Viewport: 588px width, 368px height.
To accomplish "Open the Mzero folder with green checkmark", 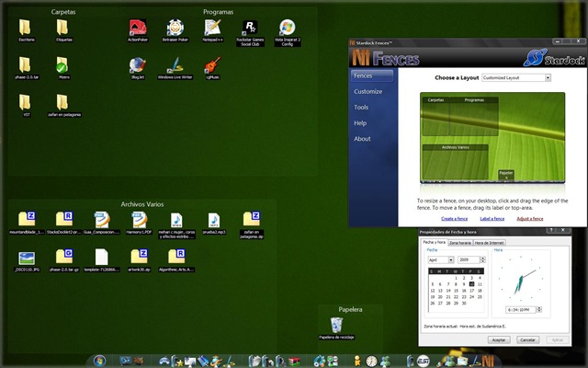I will (62, 65).
